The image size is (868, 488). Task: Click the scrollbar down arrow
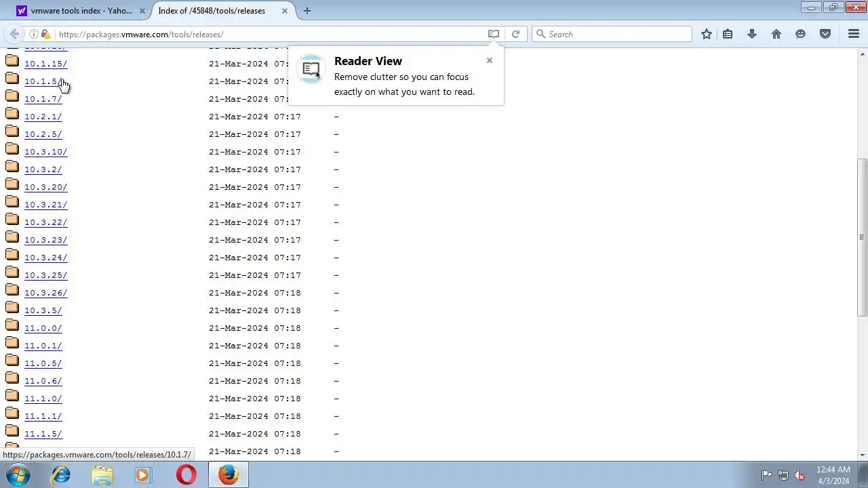tap(862, 455)
